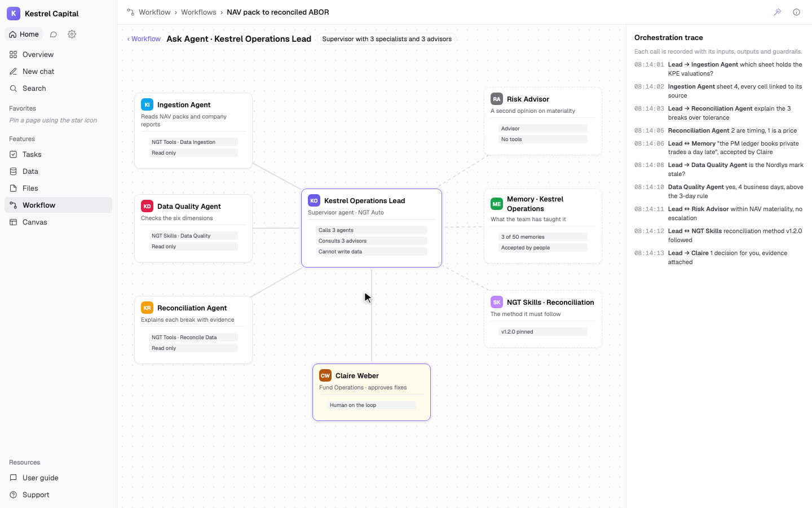Click the RA Risk Advisor badge
This screenshot has width=812, height=508.
[x=497, y=99]
